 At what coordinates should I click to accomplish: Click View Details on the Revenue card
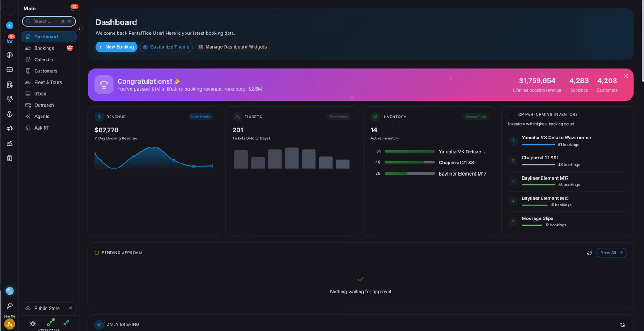[x=201, y=117]
